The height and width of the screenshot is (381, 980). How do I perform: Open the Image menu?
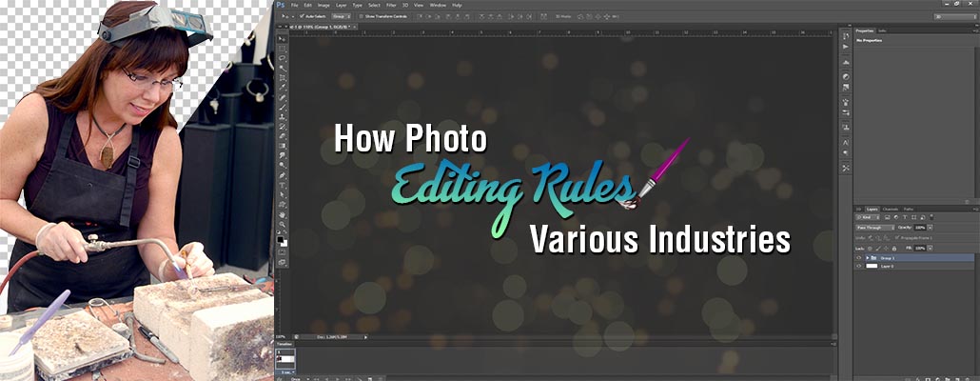(323, 5)
